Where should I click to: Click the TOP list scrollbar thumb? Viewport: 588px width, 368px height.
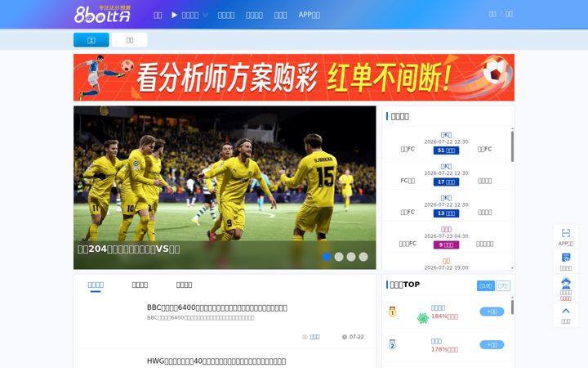pos(512,307)
